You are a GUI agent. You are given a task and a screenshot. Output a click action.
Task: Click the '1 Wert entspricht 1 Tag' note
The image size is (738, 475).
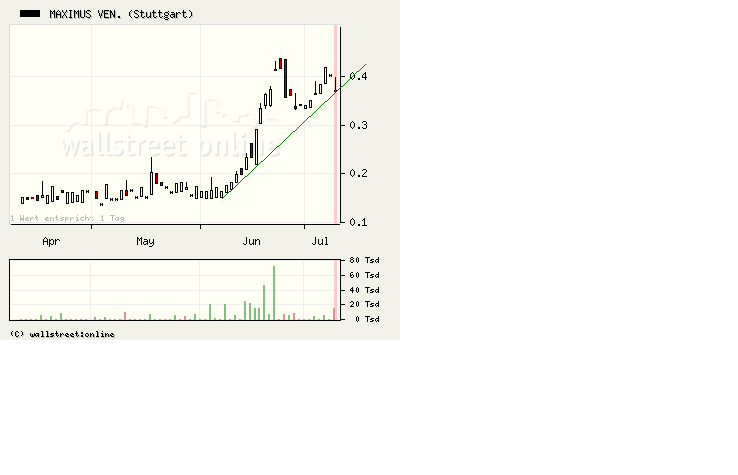(x=68, y=217)
